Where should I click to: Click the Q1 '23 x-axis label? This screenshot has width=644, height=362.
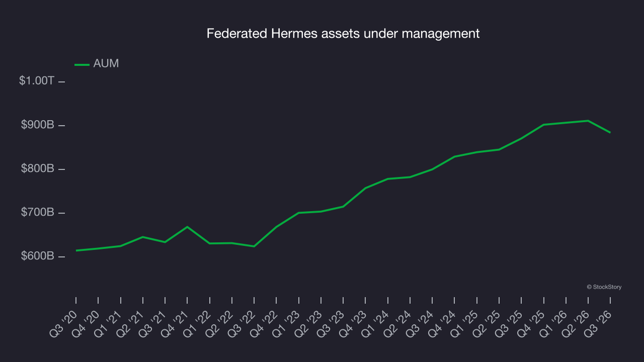point(286,323)
